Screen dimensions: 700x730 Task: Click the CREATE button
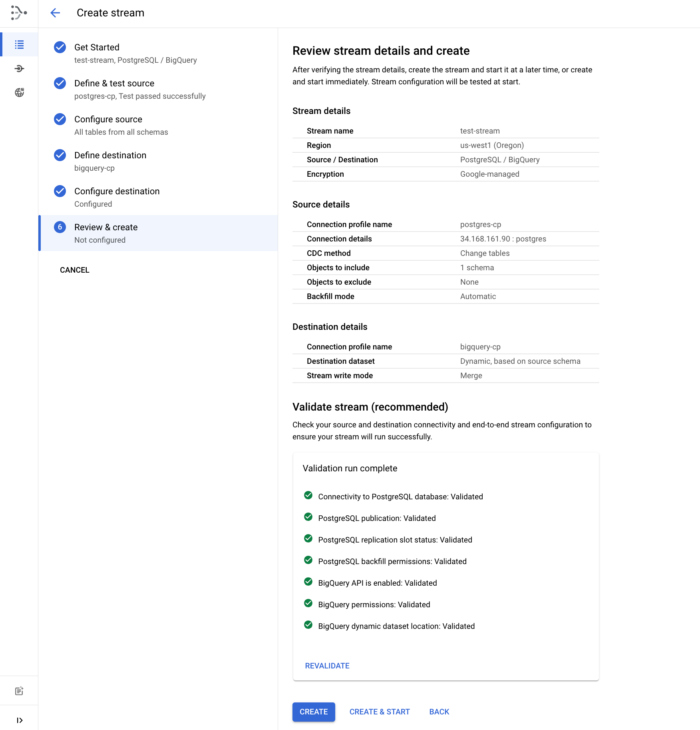(x=313, y=712)
